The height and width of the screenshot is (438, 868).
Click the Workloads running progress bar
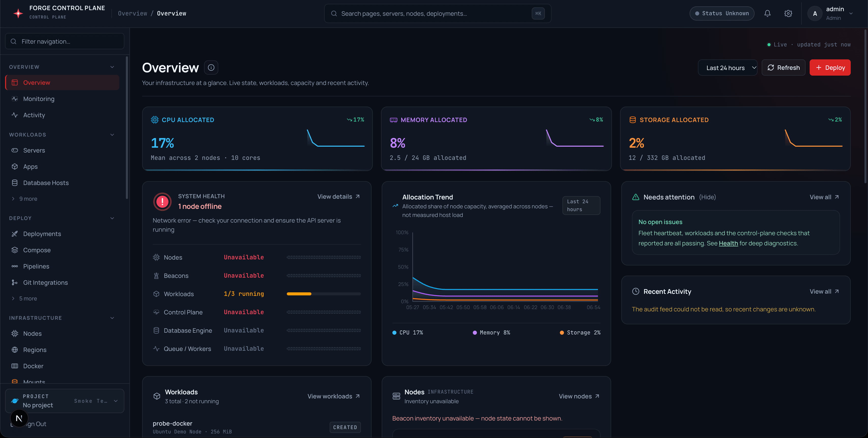pos(324,294)
